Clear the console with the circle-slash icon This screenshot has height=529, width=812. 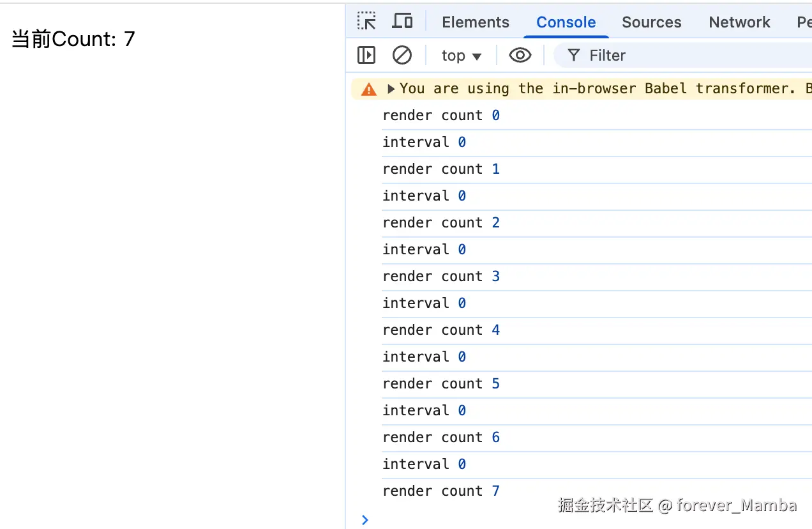click(x=402, y=56)
